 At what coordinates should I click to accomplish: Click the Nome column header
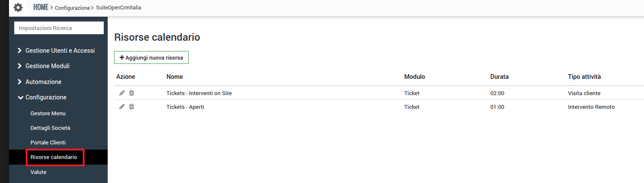(175, 77)
